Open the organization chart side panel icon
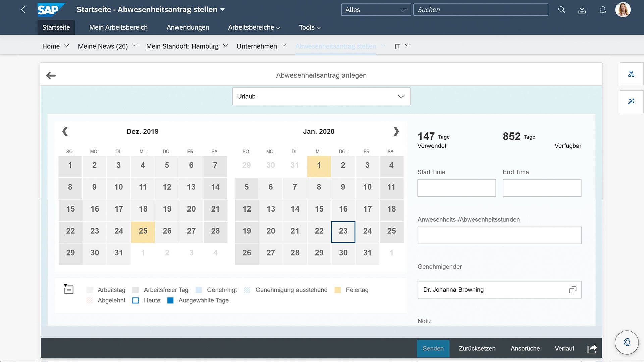Image resolution: width=644 pixels, height=362 pixels. point(632,74)
